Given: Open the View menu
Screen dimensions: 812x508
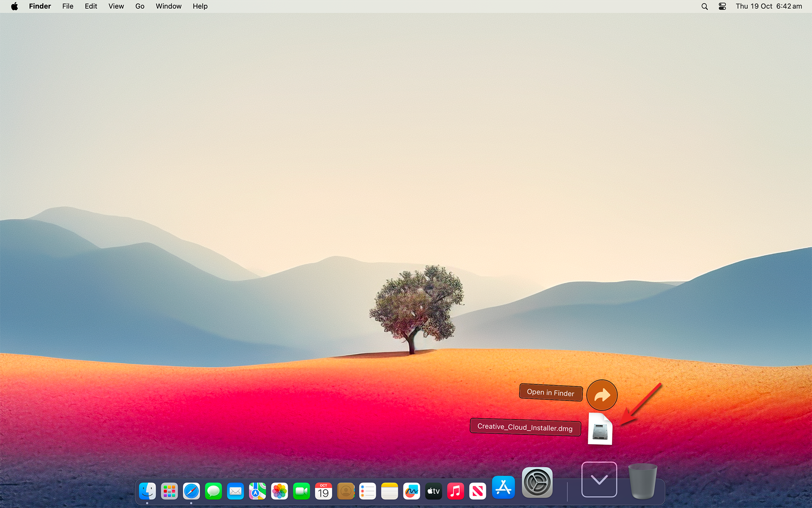Looking at the screenshot, I should click(116, 6).
